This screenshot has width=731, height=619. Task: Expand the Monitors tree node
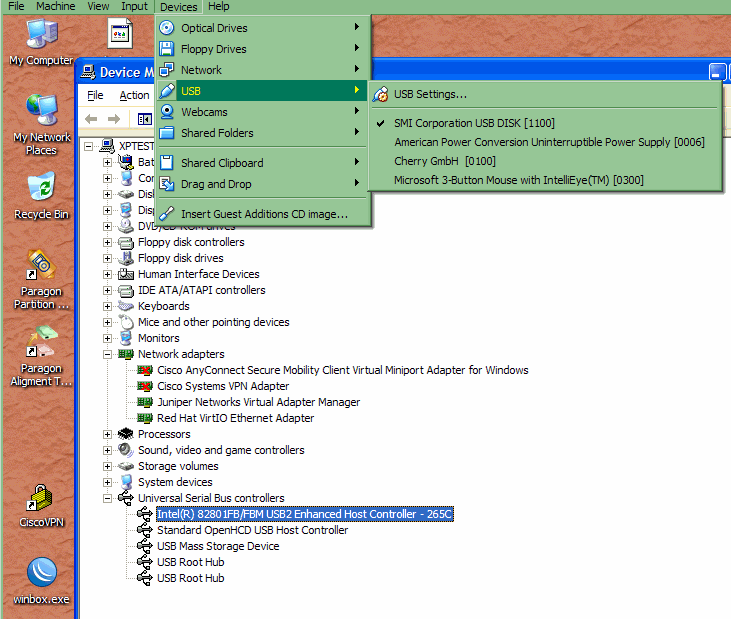click(x=108, y=338)
